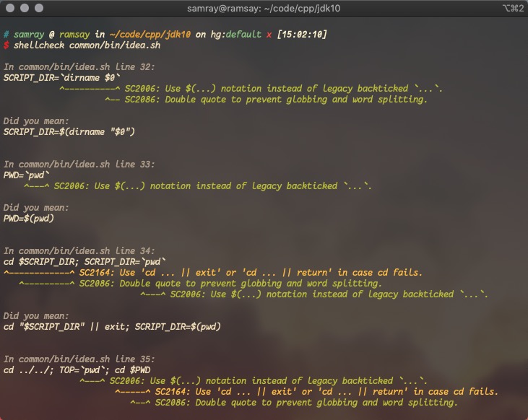Click the heading 'In common/bin/idea.sh line 33:'

pyautogui.click(x=79, y=165)
